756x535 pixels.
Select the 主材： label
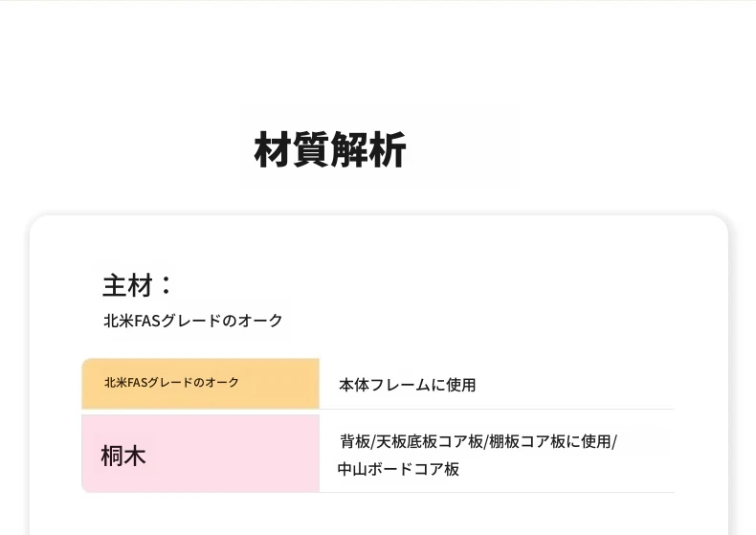[x=138, y=285]
